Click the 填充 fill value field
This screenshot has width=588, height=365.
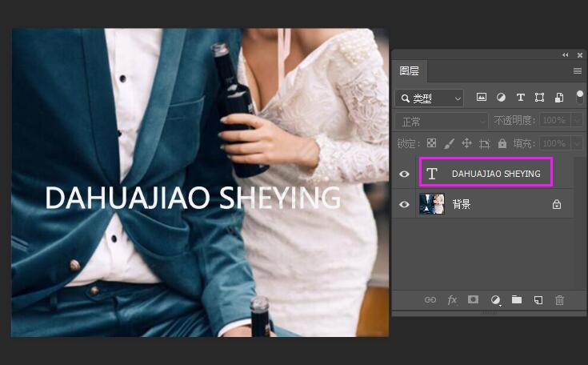(x=554, y=143)
